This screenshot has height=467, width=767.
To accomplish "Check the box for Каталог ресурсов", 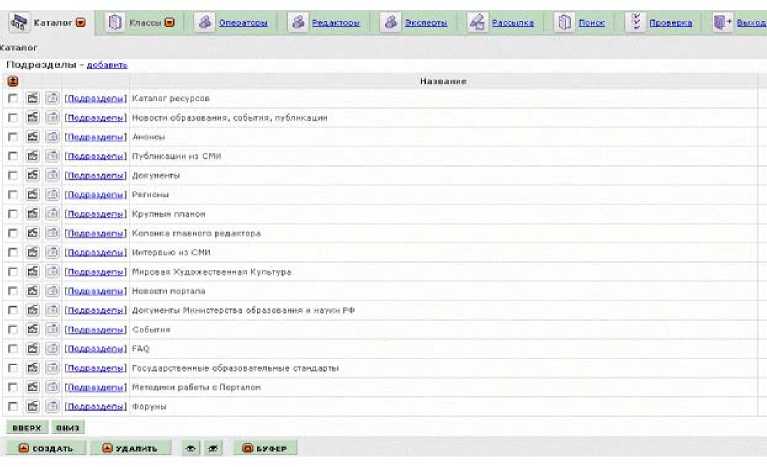I will tap(13, 98).
